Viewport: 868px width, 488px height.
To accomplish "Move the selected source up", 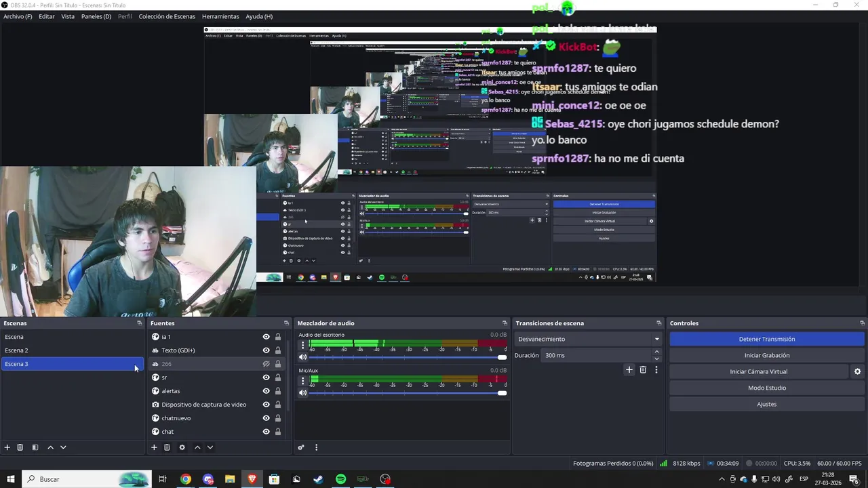I will (197, 447).
